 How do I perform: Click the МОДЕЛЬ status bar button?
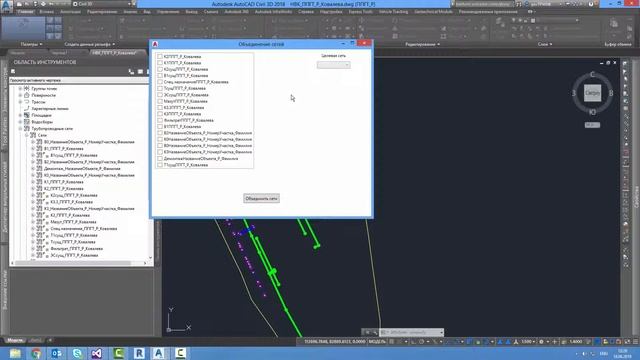(x=377, y=341)
